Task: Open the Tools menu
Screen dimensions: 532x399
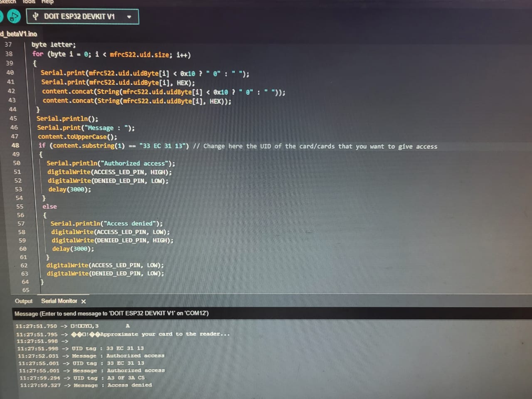Action: pyautogui.click(x=29, y=2)
